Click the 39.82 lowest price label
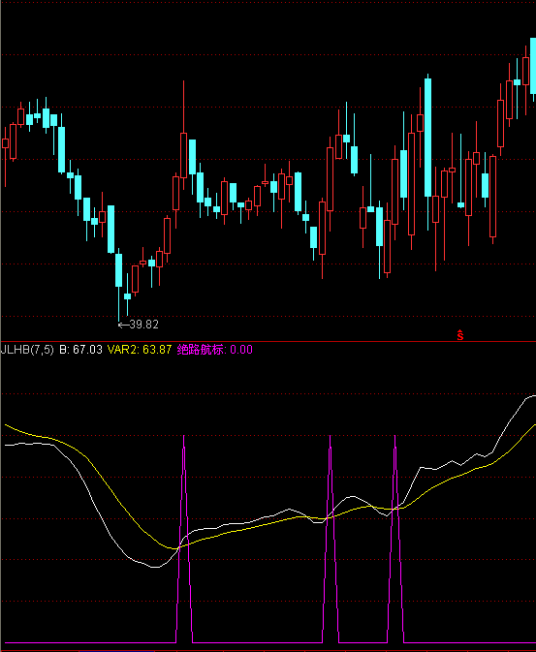This screenshot has height=652, width=536. [x=144, y=325]
